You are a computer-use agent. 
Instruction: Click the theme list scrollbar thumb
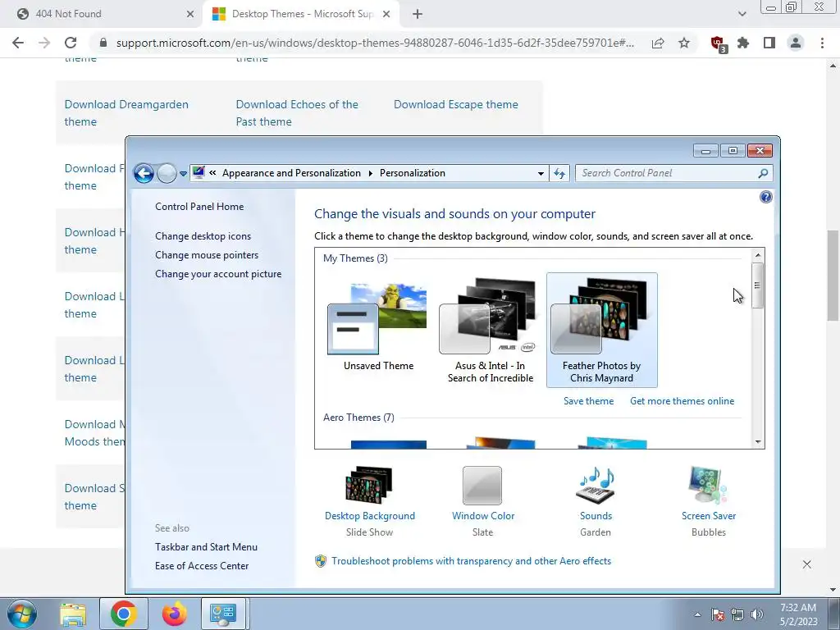[757, 285]
